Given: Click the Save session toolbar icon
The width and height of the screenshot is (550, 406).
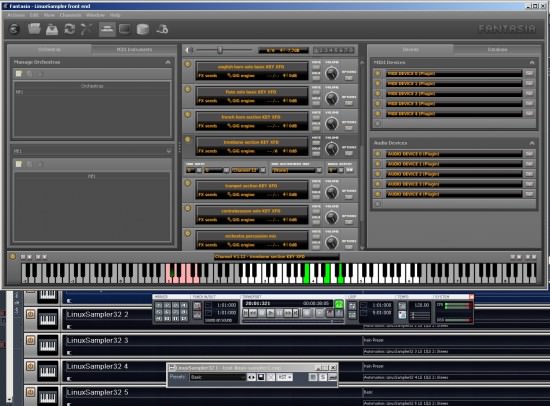Looking at the screenshot, I should [x=52, y=29].
